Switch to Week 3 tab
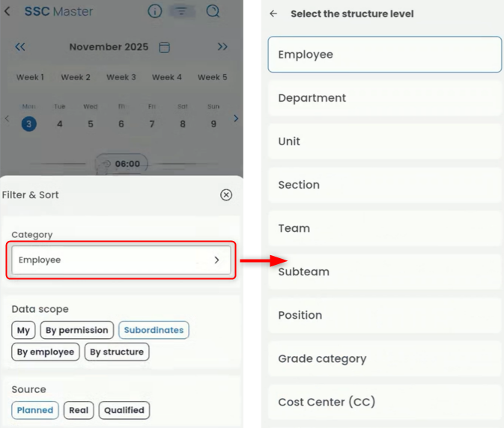 (121, 77)
